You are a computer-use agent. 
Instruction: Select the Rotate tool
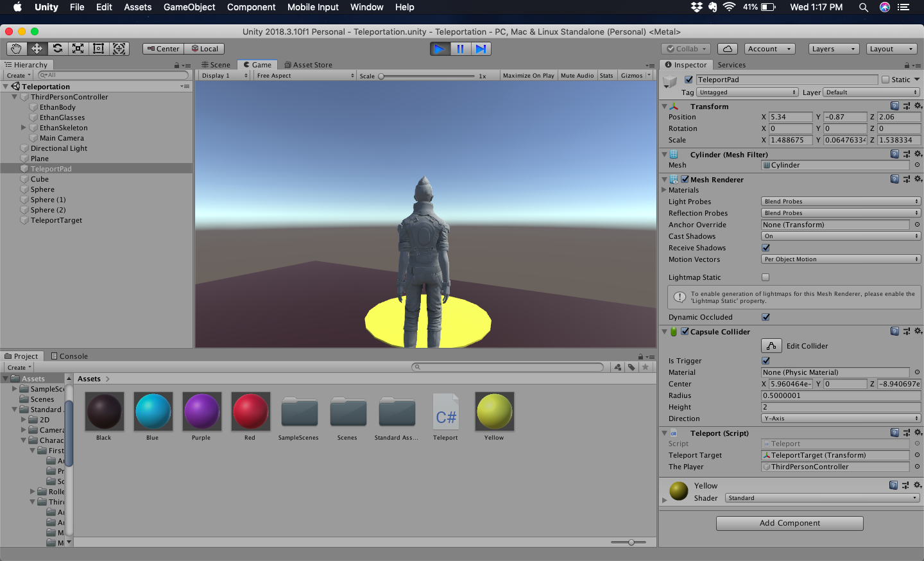58,49
